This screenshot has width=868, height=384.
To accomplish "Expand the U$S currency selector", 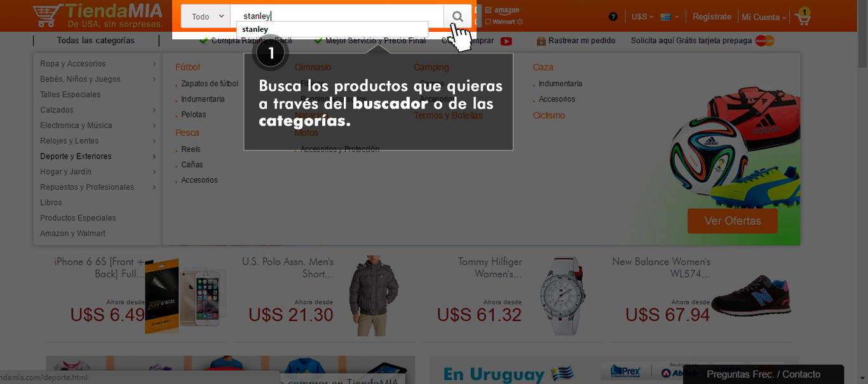I will (x=642, y=17).
